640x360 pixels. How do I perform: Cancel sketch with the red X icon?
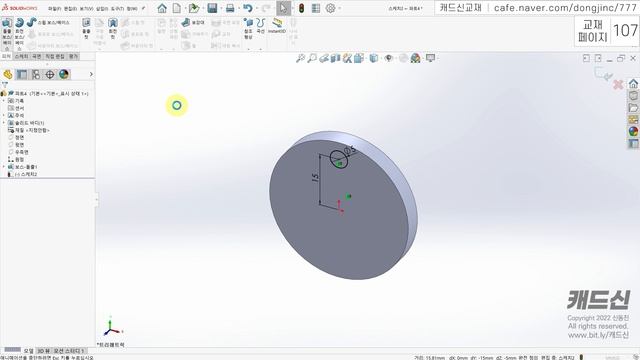tap(618, 84)
